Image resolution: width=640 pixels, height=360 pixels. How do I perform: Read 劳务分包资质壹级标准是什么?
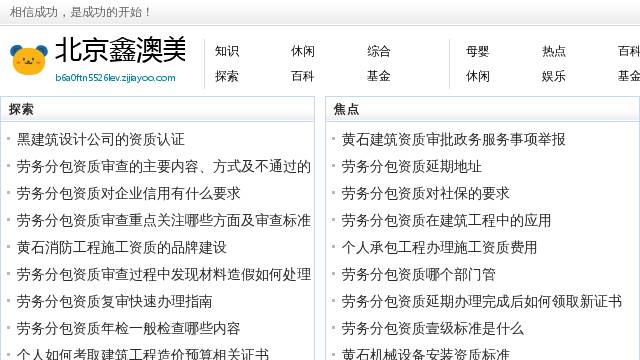click(x=433, y=328)
